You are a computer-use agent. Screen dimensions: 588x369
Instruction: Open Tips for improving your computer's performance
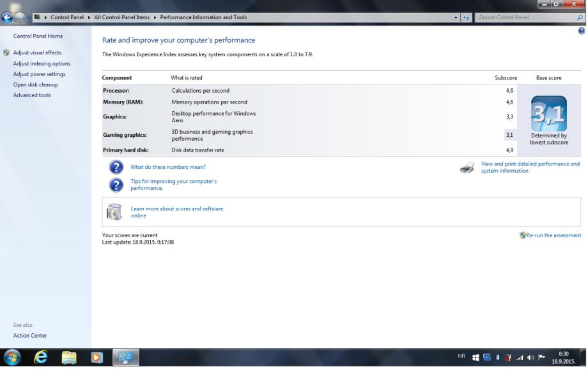point(174,185)
